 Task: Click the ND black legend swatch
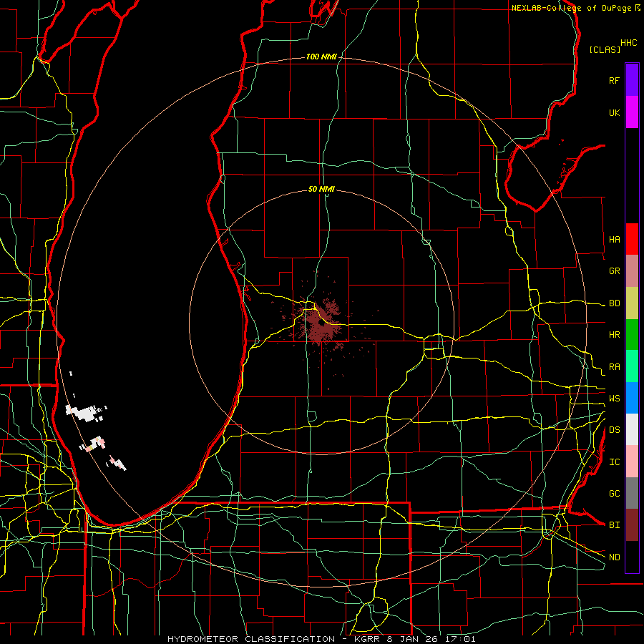[x=632, y=557]
